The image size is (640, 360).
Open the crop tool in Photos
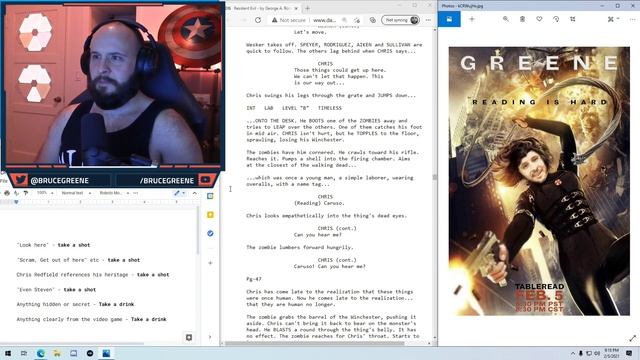(573, 19)
